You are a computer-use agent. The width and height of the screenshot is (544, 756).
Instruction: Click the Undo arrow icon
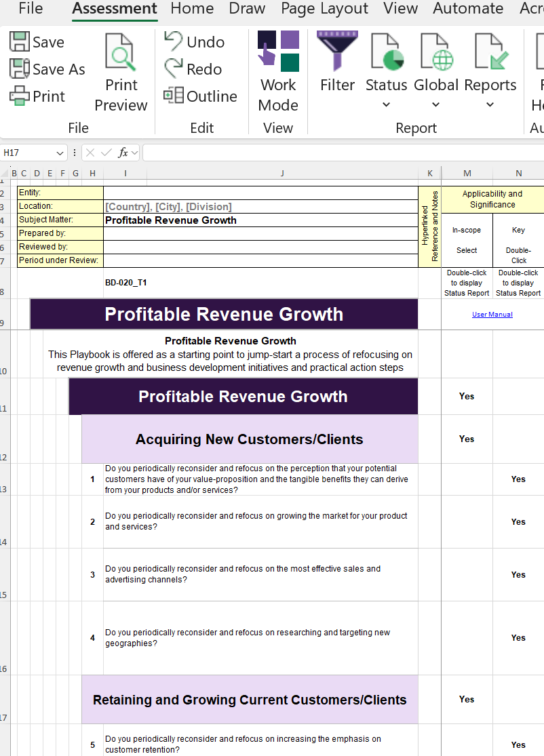174,41
